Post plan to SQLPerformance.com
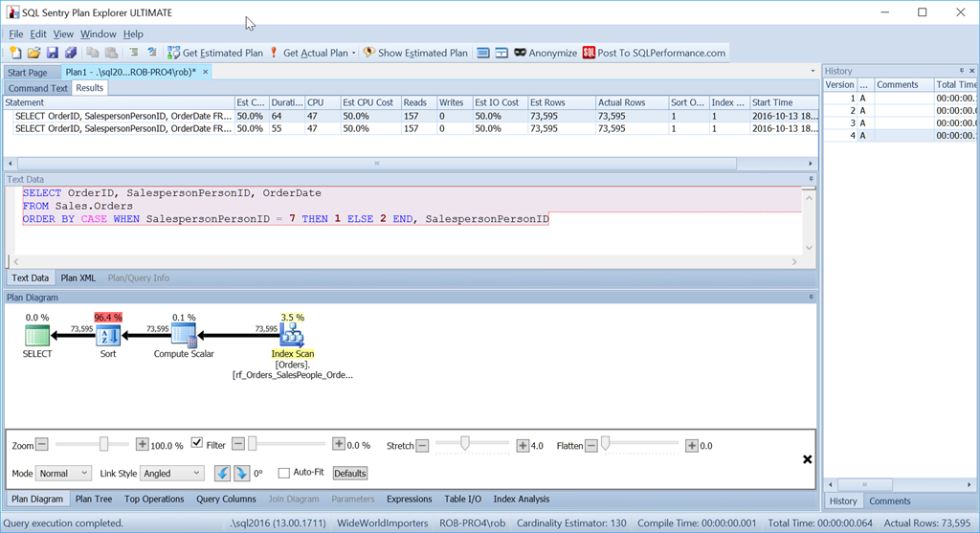 [655, 53]
